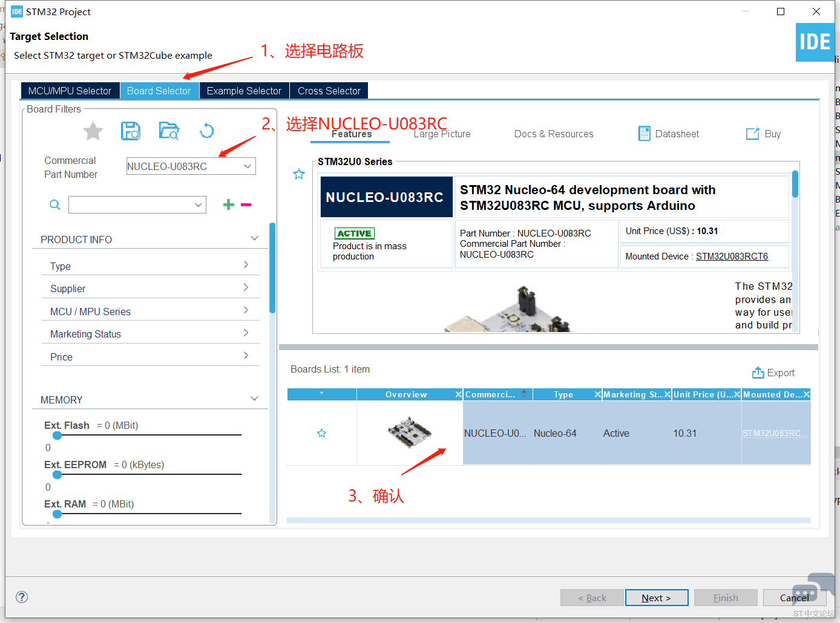The width and height of the screenshot is (840, 623).
Task: Click the ACTIVE status badge
Action: pyautogui.click(x=355, y=233)
